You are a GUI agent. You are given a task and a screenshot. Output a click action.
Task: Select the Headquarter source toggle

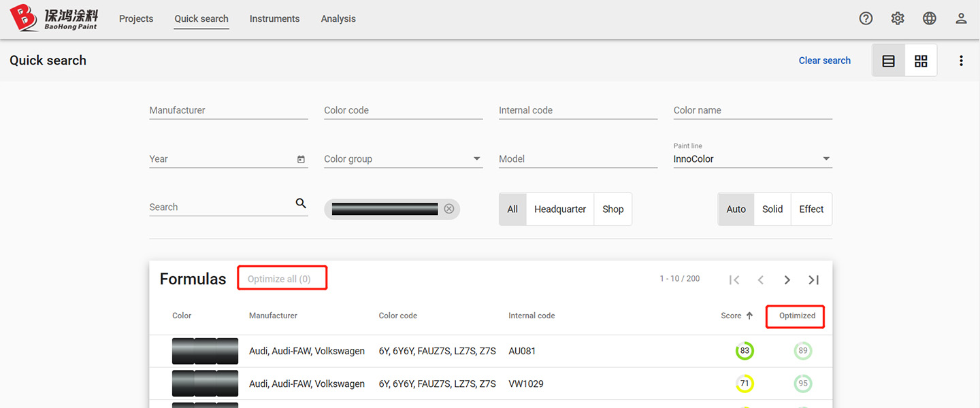click(x=560, y=209)
